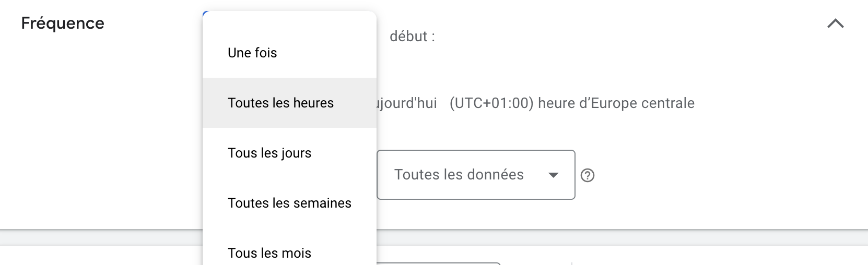The image size is (868, 265).
Task: Collapse the Fréquence section with the chevron
Action: tap(835, 23)
